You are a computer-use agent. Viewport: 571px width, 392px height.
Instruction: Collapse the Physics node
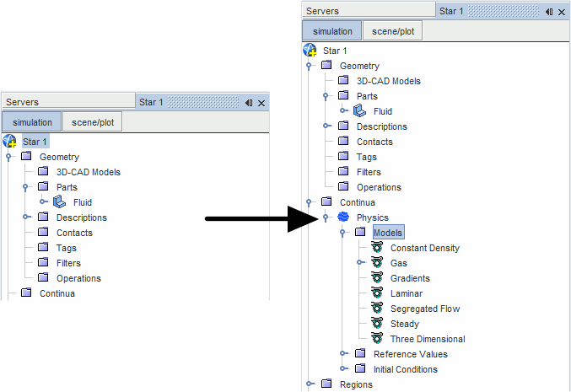(x=326, y=217)
